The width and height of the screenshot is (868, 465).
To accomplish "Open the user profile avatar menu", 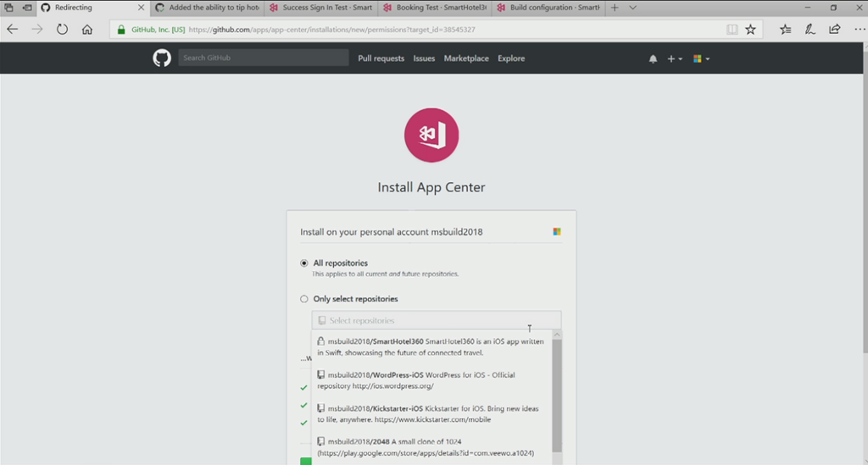I will click(701, 59).
